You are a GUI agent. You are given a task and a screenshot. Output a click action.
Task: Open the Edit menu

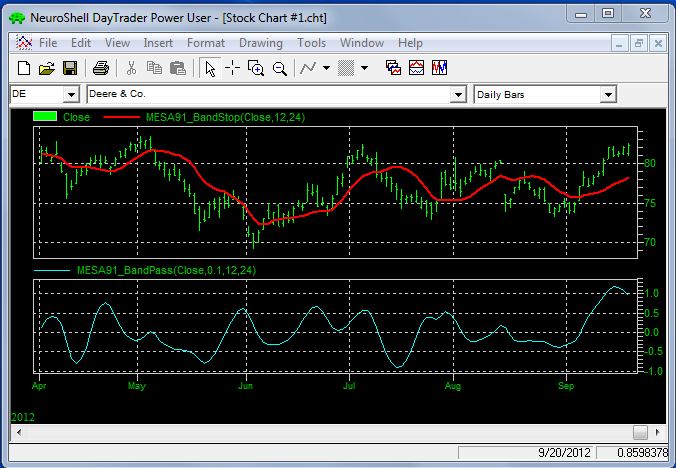click(81, 43)
